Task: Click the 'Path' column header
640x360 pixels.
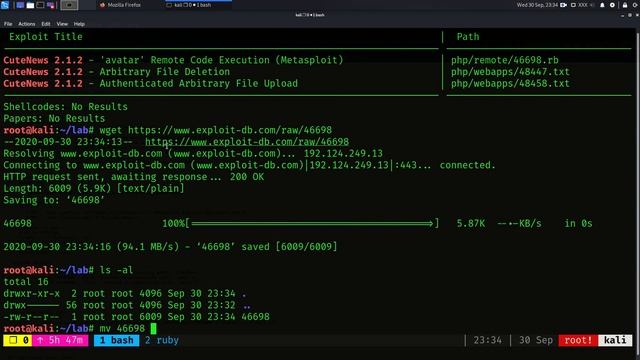Action: click(468, 37)
